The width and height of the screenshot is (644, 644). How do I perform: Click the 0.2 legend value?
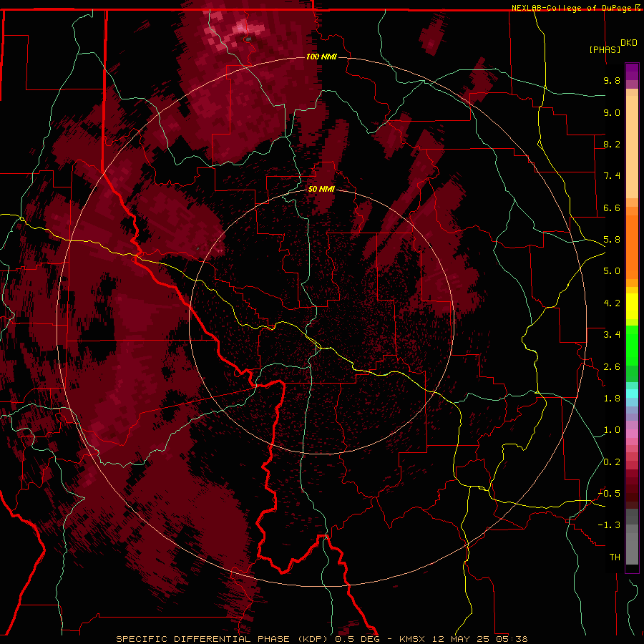pyautogui.click(x=612, y=462)
